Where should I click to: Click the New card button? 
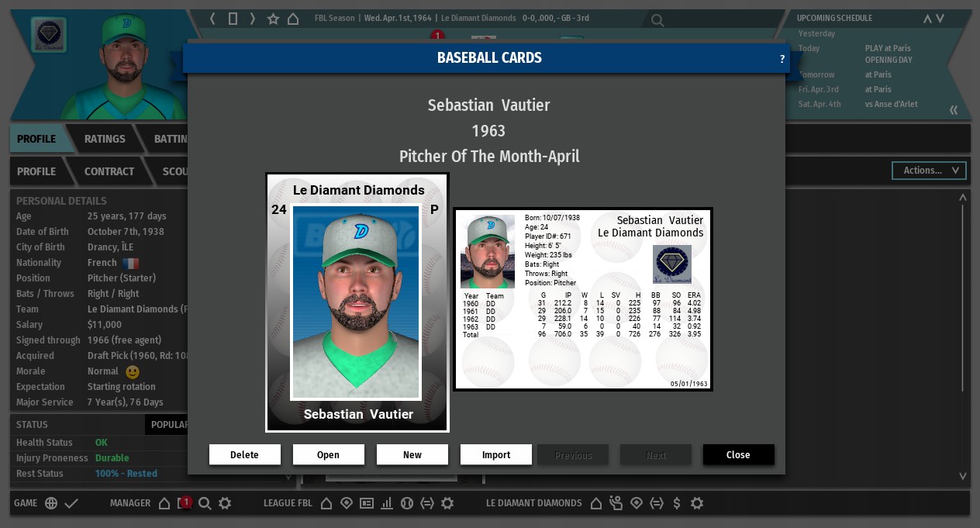412,455
